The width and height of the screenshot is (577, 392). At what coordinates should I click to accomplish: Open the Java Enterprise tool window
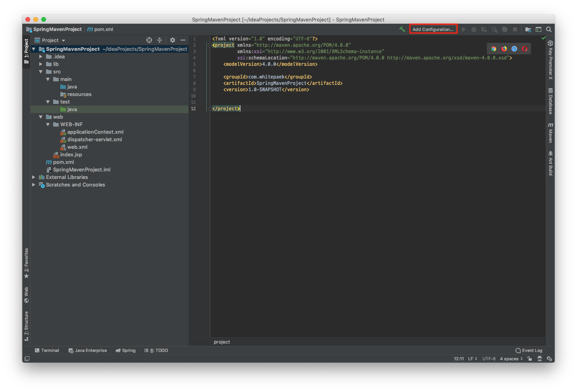88,350
